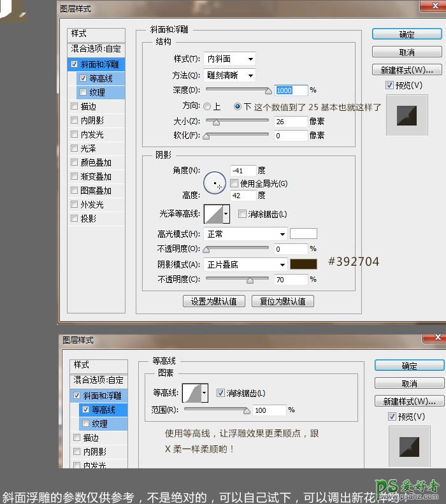
Task: Click 设置为默认值 button
Action: [214, 301]
